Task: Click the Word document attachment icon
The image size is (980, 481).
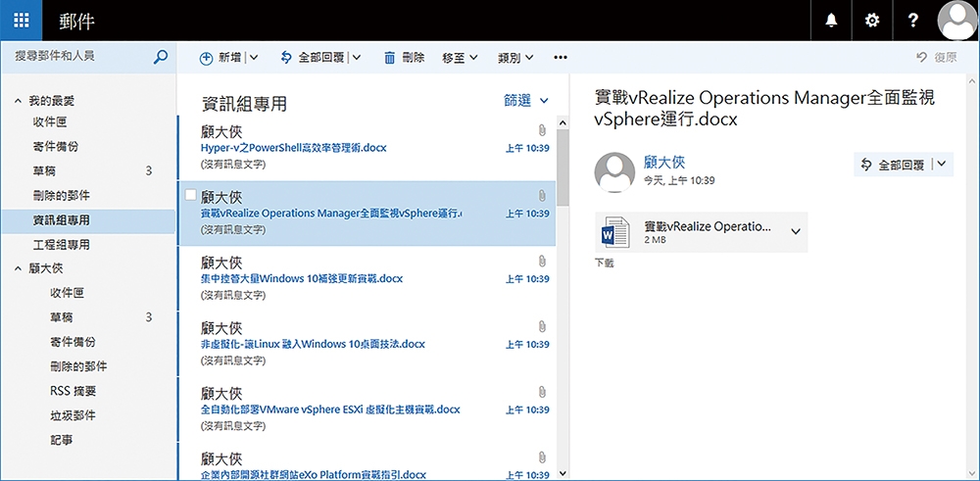Action: [x=613, y=231]
